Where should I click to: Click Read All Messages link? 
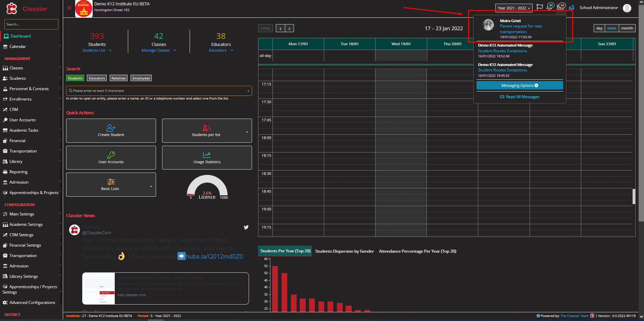tap(519, 97)
